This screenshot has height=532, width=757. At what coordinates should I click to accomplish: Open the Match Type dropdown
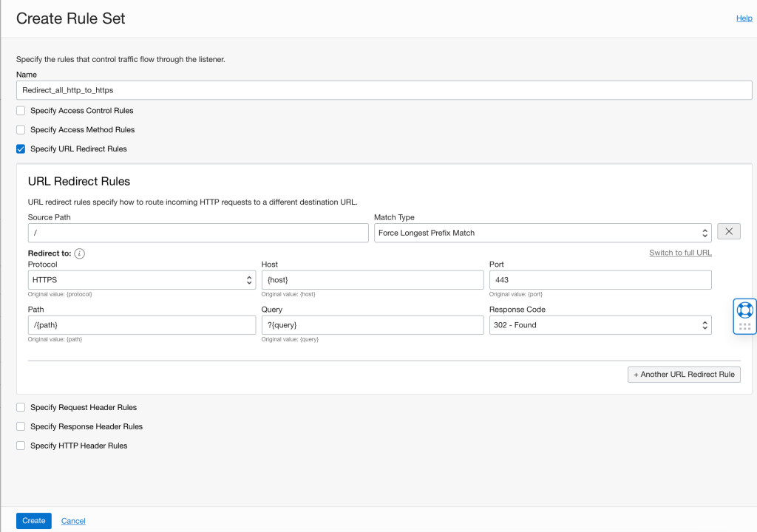click(x=543, y=233)
